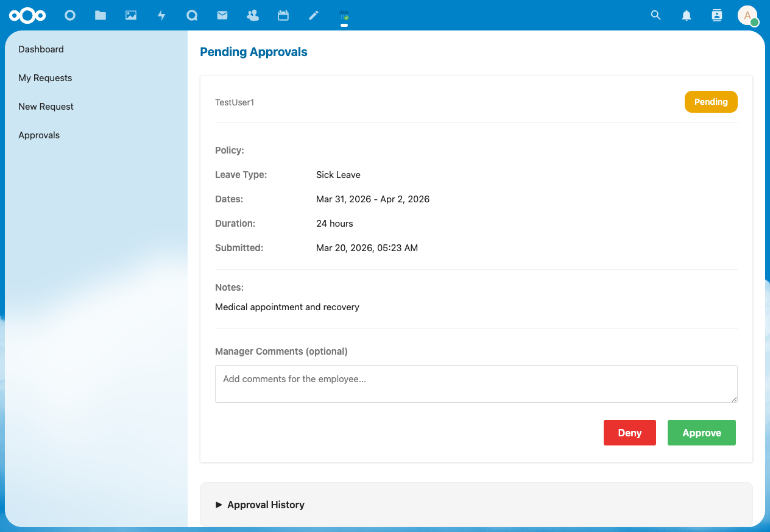Open the Dashboard app icon
The height and width of the screenshot is (532, 770).
69,15
